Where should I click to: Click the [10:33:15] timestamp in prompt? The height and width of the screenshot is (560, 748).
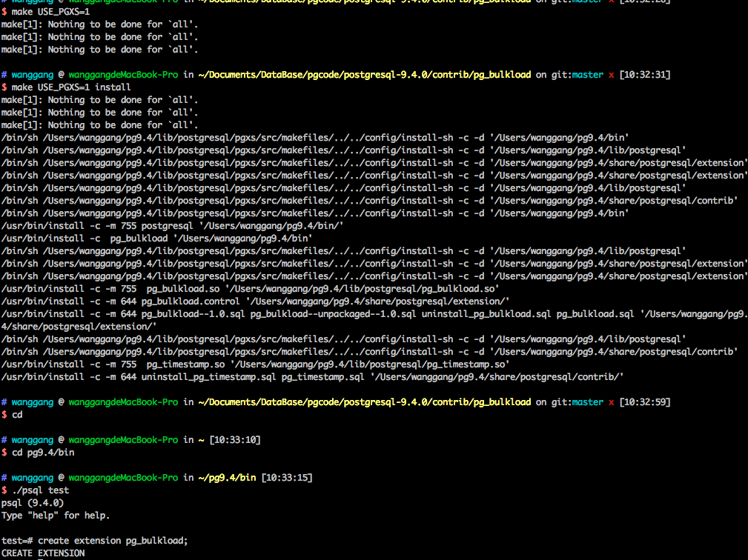coord(287,478)
